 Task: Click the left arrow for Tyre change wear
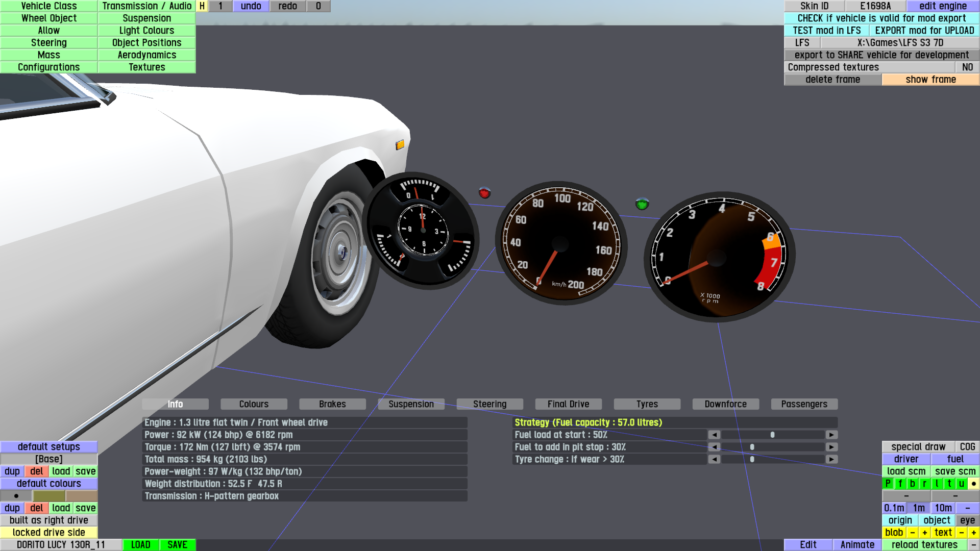tap(714, 459)
